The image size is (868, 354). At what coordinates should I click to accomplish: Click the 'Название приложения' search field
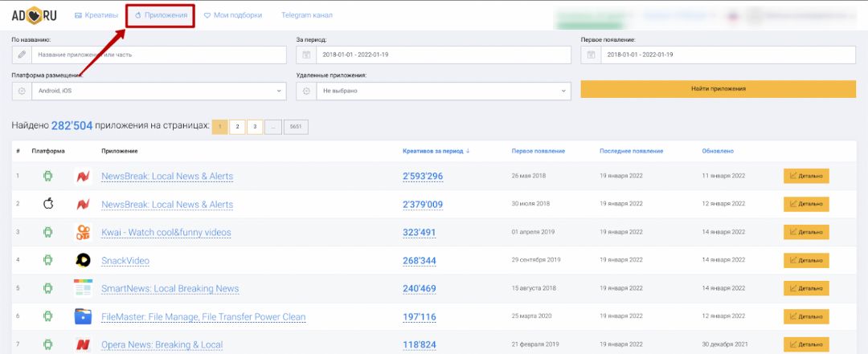tap(158, 55)
